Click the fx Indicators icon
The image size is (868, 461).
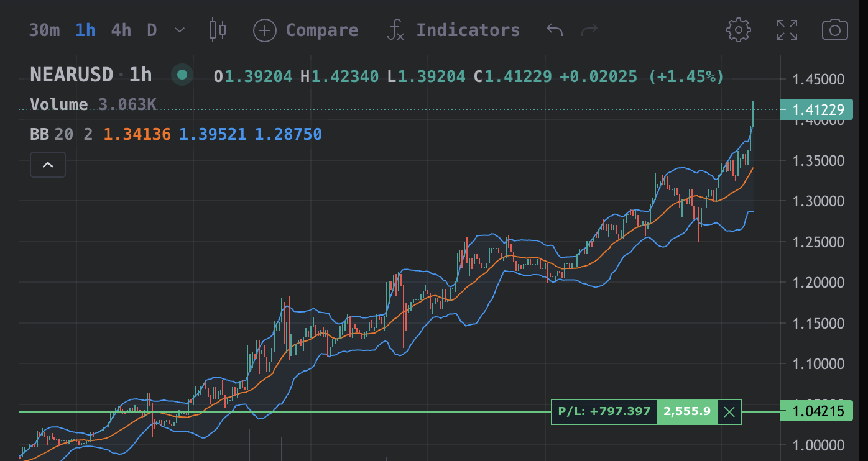pos(395,30)
